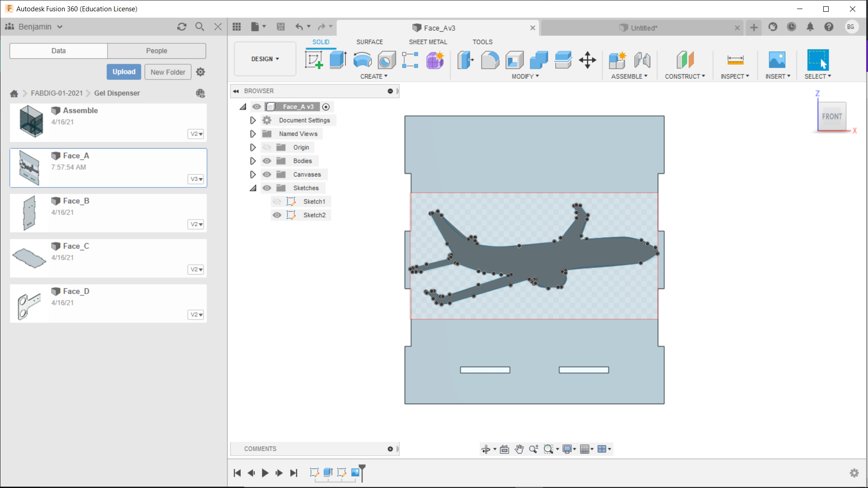Screen dimensions: 868x488
Task: Click the Measure tool icon
Action: pyautogui.click(x=735, y=60)
